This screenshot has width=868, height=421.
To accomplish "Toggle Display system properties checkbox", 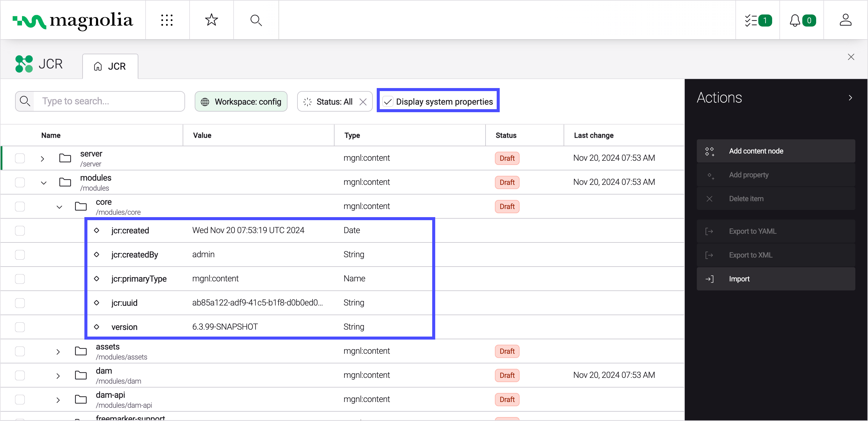I will [x=388, y=101].
